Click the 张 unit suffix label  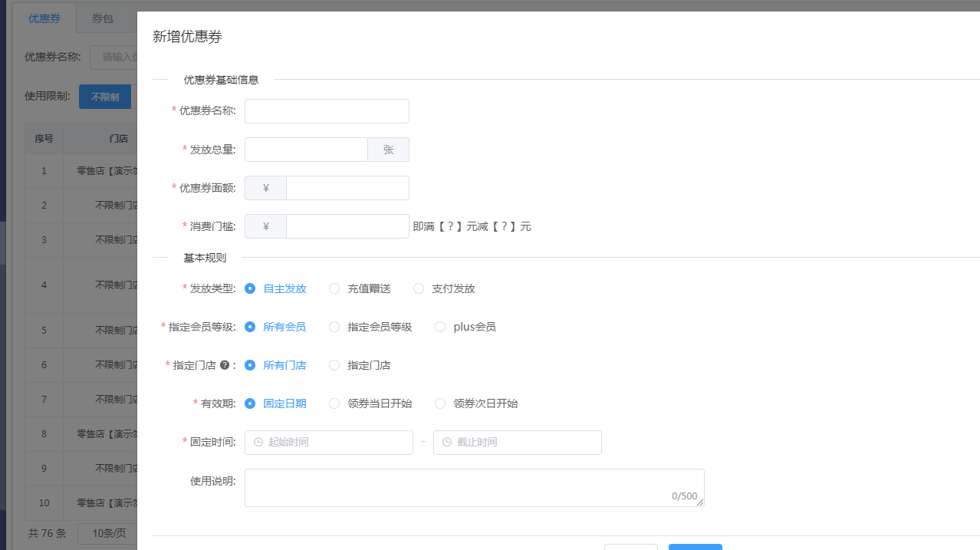pos(389,150)
